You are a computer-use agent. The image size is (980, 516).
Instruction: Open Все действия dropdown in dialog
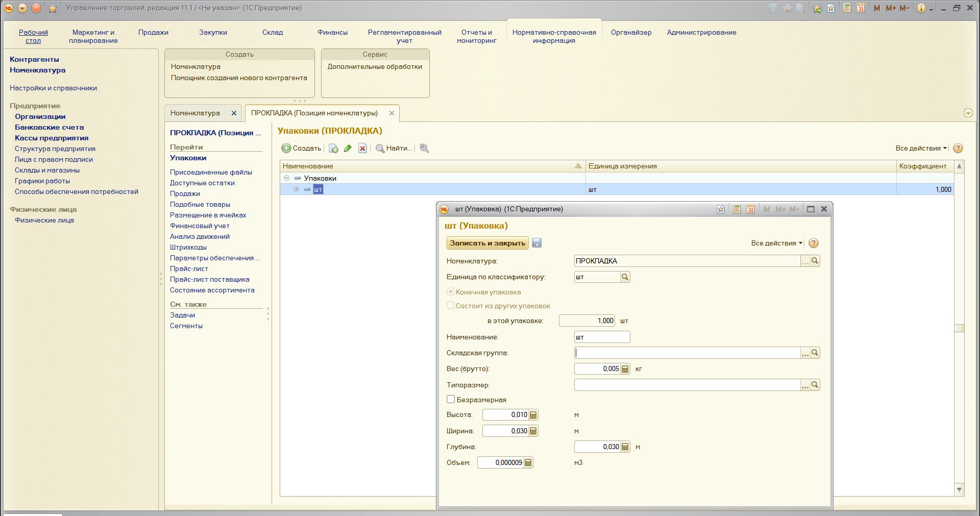776,243
